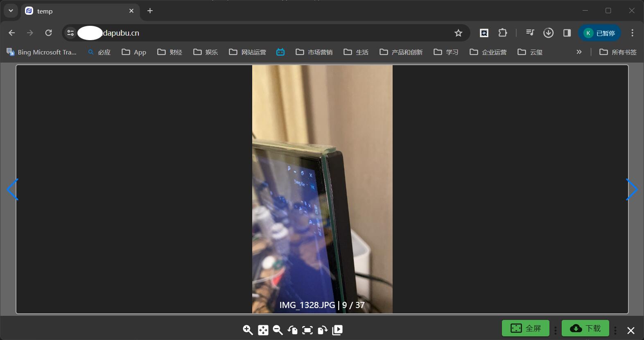644x340 pixels.
Task: Open the tab search dropdown arrow
Action: tap(11, 11)
